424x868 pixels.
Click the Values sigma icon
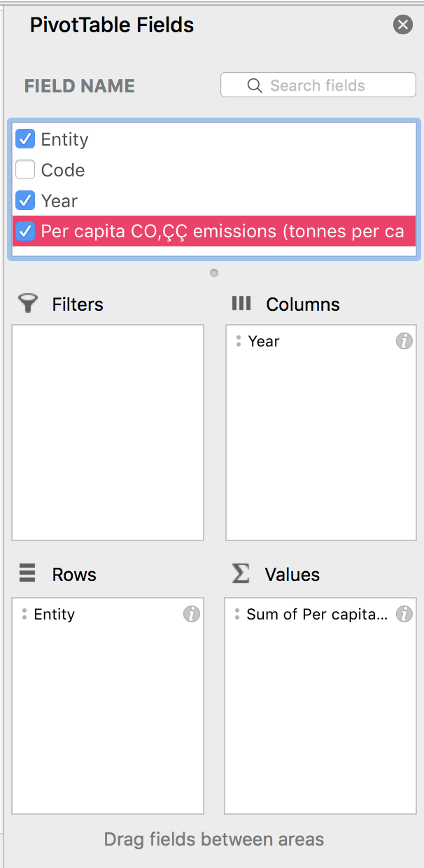coord(241,574)
